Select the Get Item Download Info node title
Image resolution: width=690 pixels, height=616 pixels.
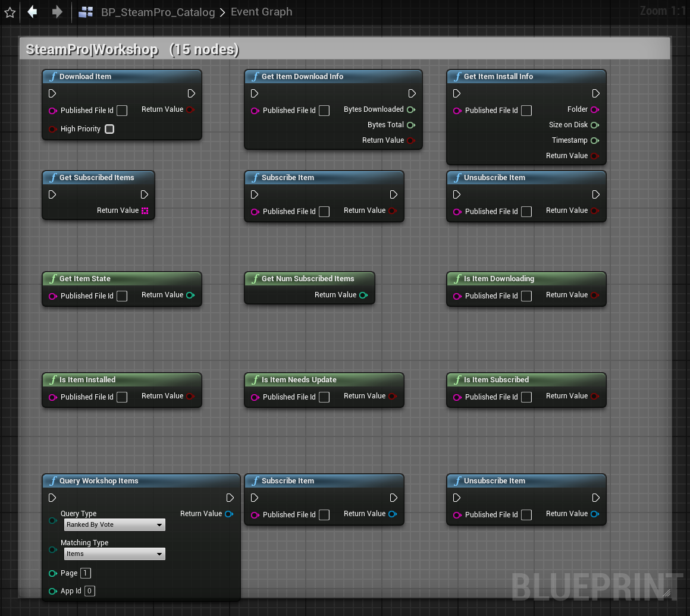(x=302, y=77)
